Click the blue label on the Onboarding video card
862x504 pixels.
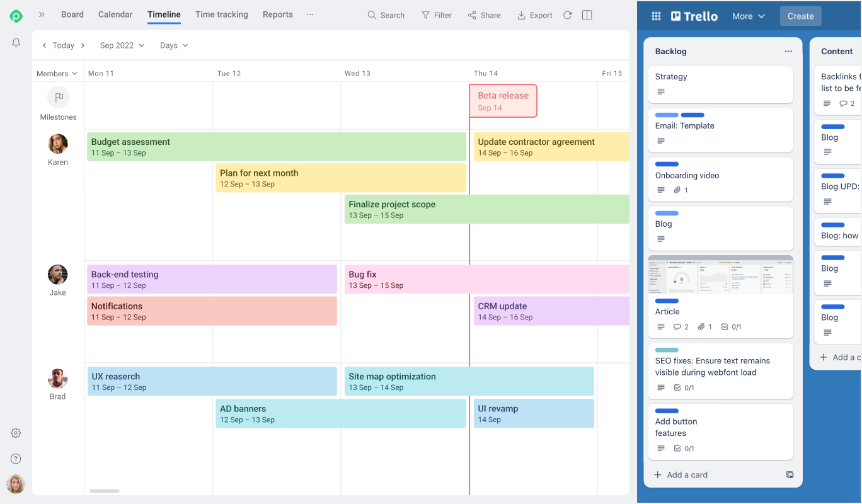667,164
